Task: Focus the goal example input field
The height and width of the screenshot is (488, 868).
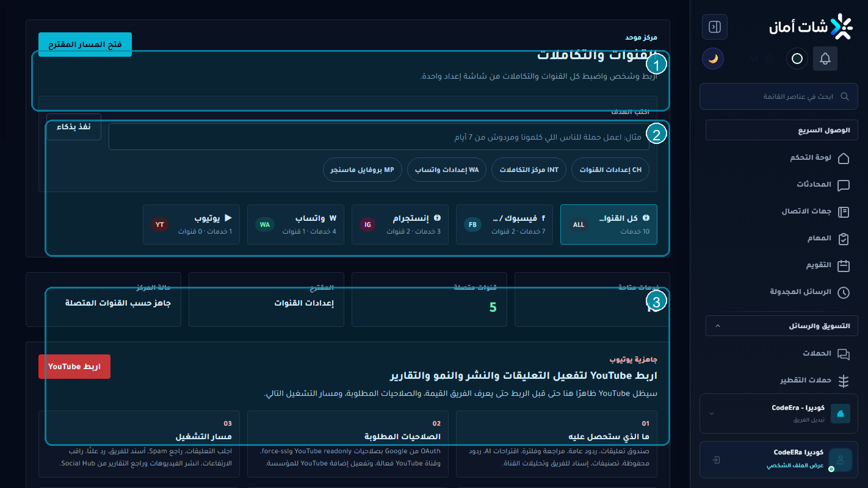Action: pos(379,137)
